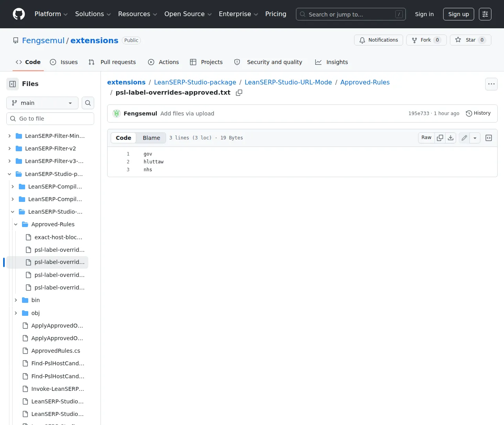The image size is (504, 425).
Task: Switch to Blame view
Action: (x=152, y=138)
